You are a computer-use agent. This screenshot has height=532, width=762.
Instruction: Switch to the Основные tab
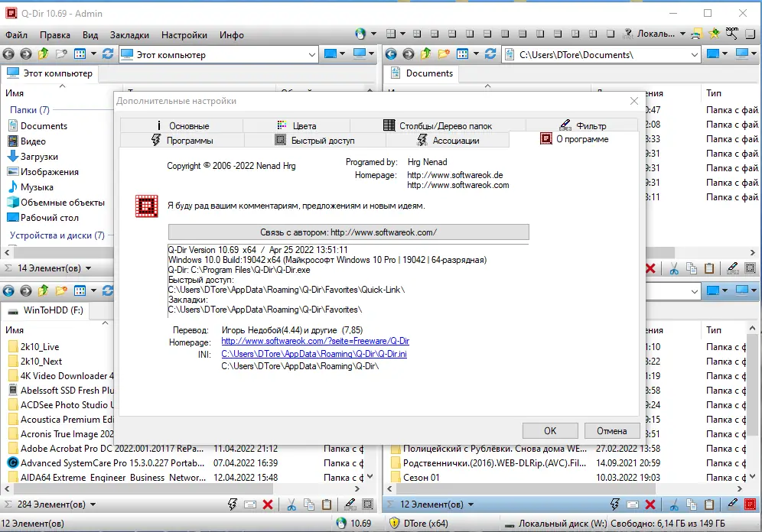(181, 125)
